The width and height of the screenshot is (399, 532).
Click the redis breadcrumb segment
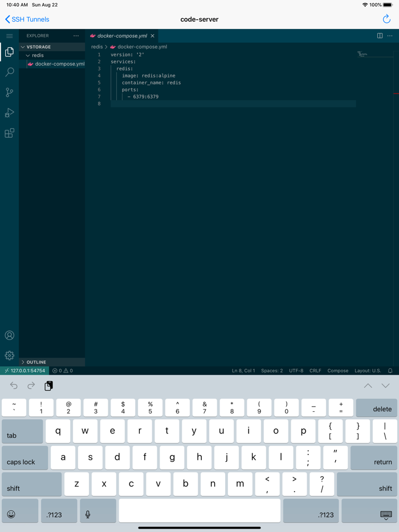(97, 47)
